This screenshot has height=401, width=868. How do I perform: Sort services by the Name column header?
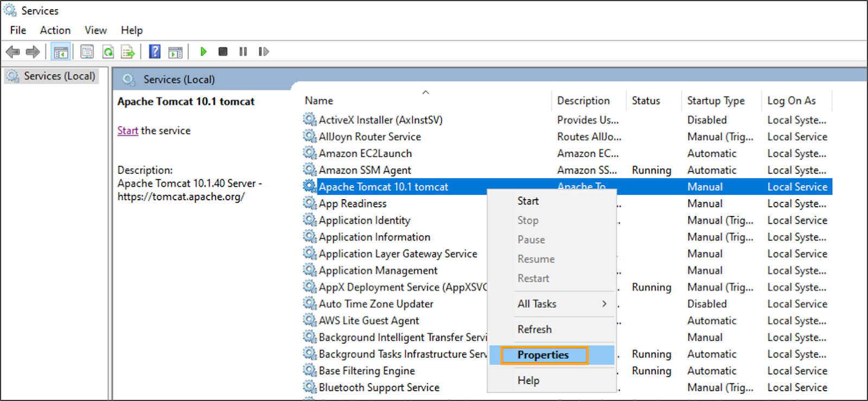[x=319, y=101]
